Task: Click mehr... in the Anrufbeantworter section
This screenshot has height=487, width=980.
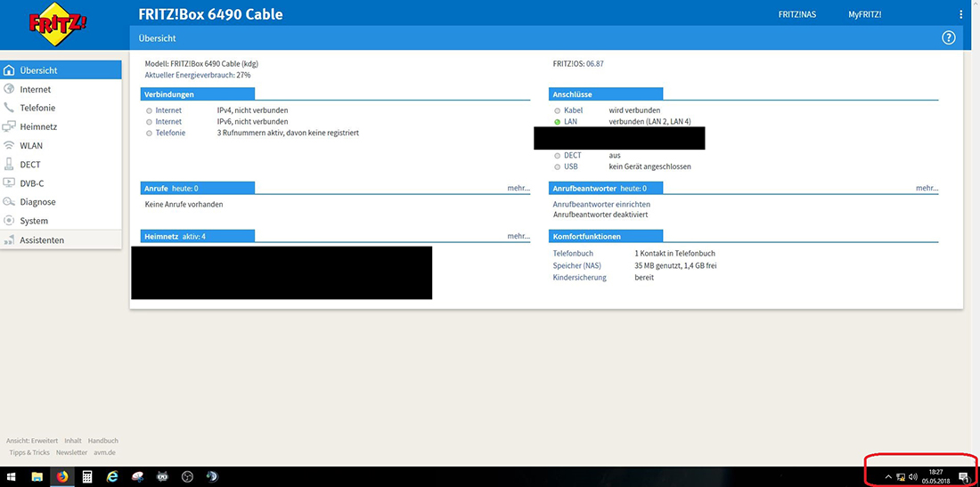Action: point(927,188)
